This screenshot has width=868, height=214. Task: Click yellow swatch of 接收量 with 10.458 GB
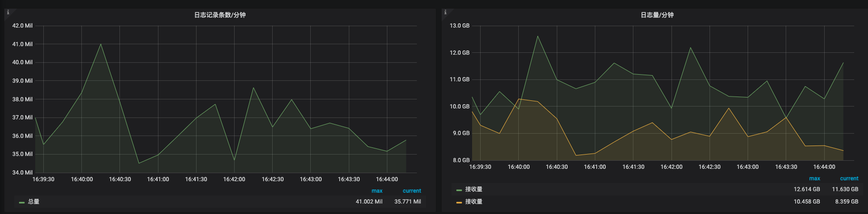pyautogui.click(x=459, y=202)
